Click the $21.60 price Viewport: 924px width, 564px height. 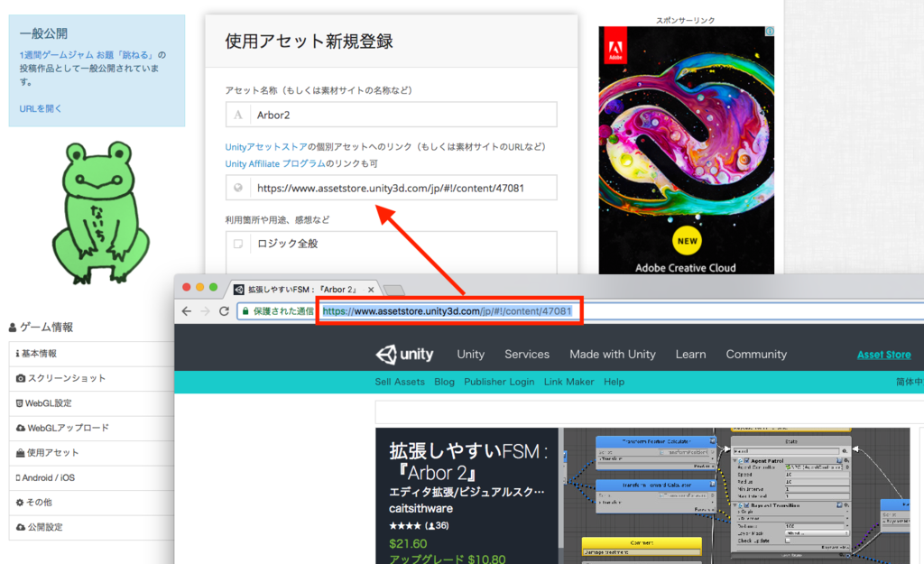point(408,543)
